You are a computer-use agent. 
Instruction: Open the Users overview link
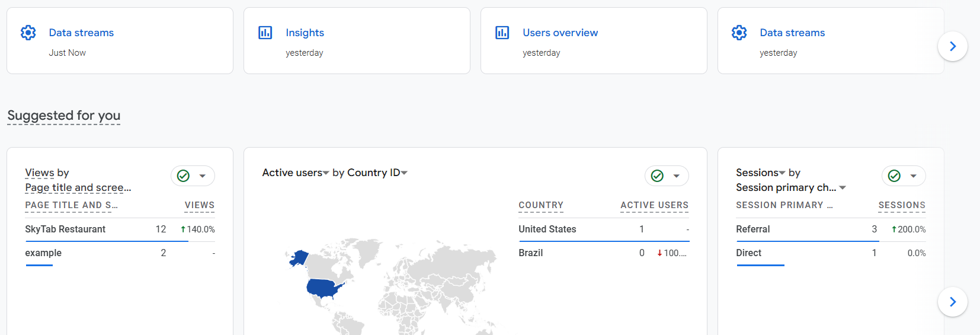[560, 33]
